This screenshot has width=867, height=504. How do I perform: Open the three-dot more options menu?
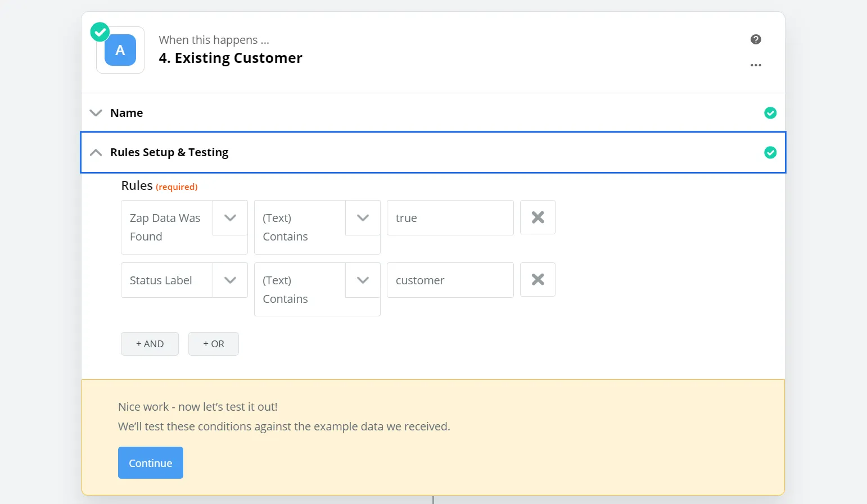click(756, 65)
